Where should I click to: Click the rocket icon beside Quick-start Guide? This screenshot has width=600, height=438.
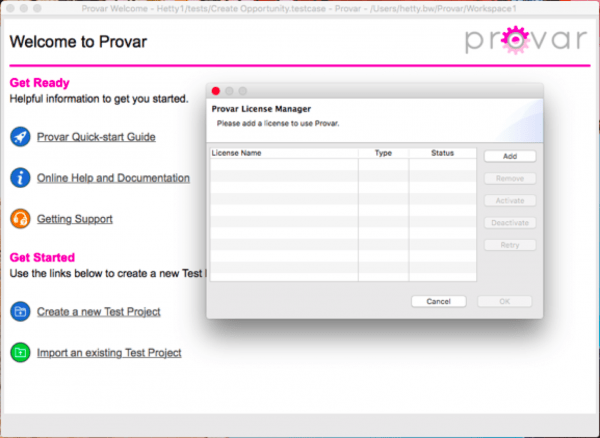coord(20,137)
